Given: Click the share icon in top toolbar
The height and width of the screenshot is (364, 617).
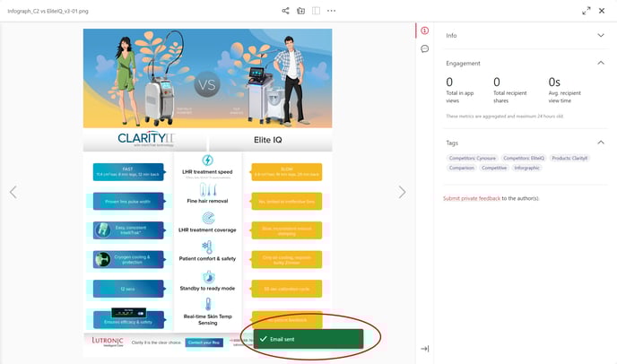Looking at the screenshot, I should coord(285,11).
